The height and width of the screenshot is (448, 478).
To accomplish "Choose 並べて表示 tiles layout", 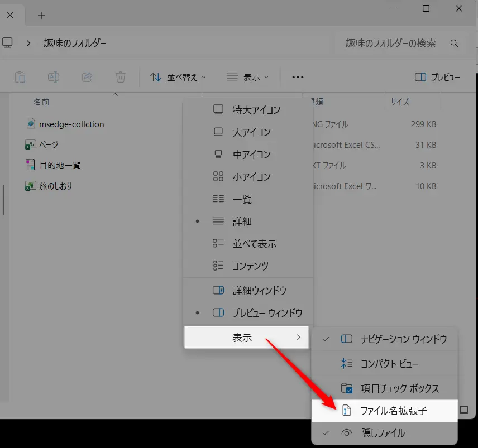I will pyautogui.click(x=254, y=244).
